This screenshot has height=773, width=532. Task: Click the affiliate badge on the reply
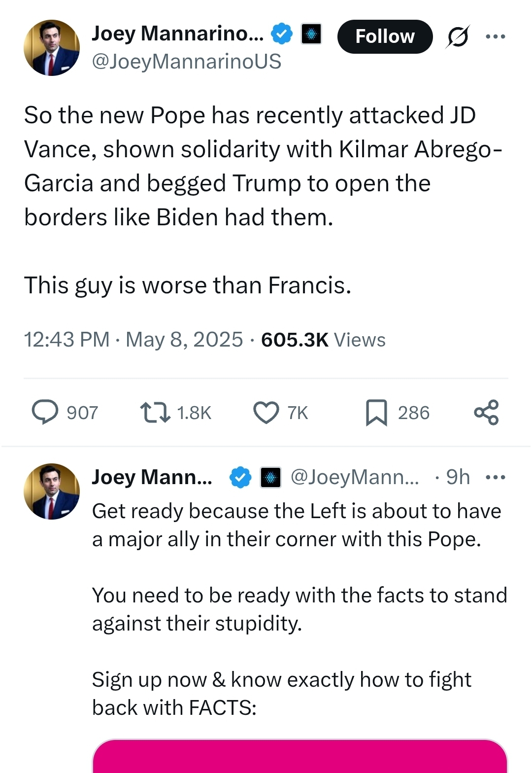(270, 477)
